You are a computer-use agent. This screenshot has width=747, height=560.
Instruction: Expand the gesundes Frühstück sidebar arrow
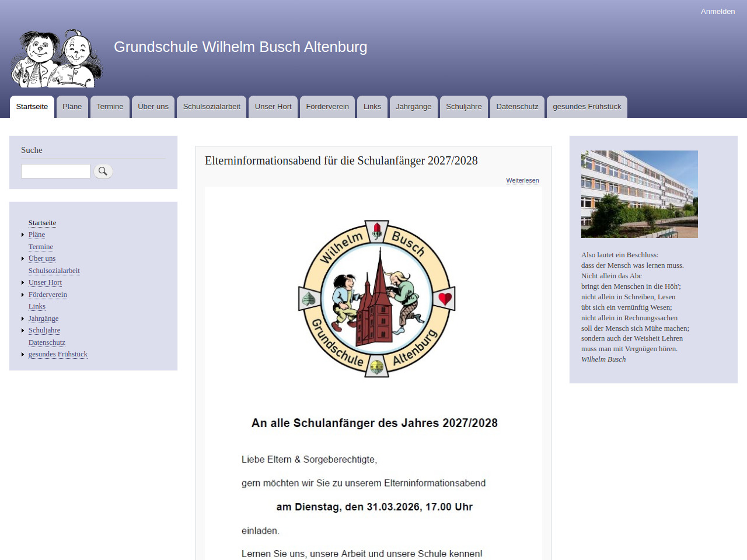[x=23, y=355]
